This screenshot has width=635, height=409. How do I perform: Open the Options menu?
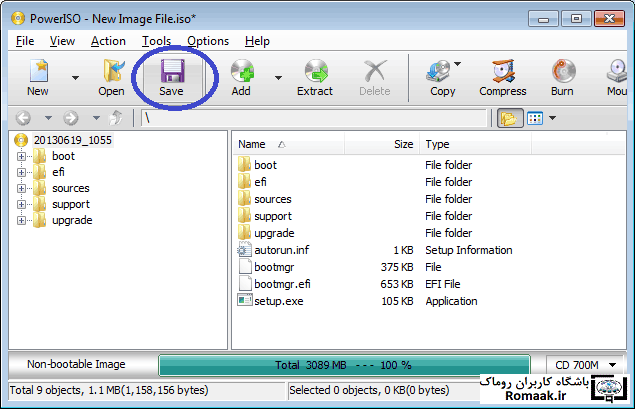coord(208,41)
